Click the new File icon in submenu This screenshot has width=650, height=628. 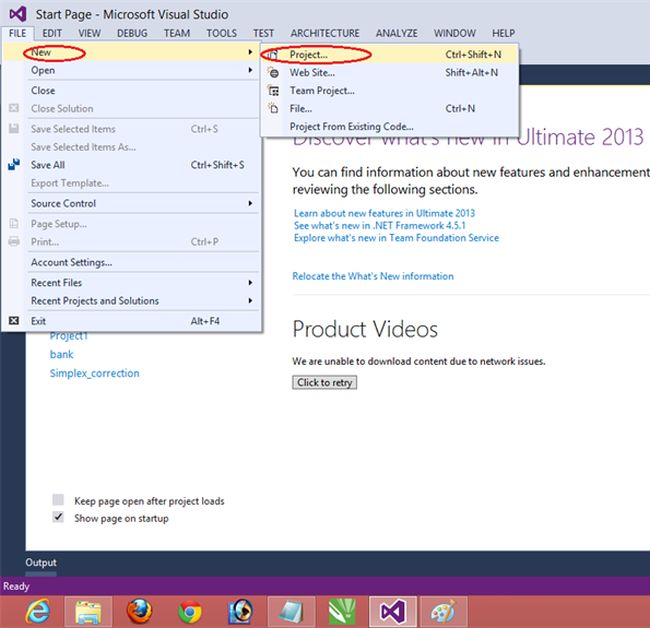click(273, 109)
